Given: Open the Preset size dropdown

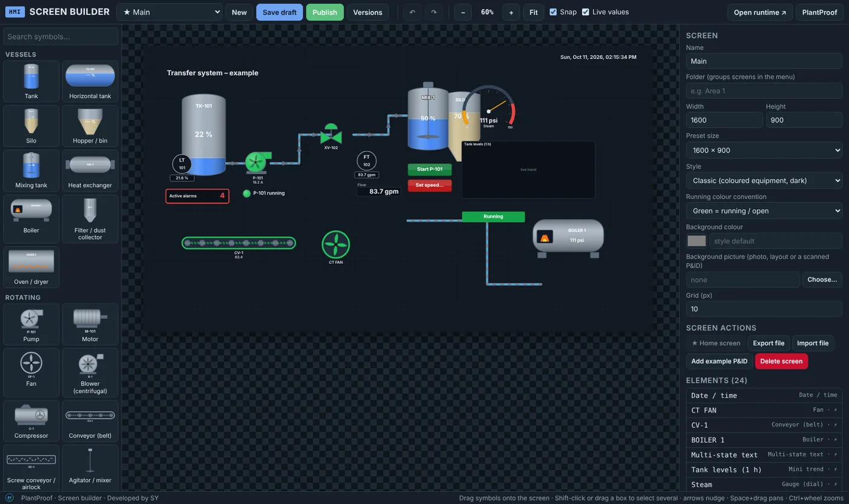Looking at the screenshot, I should [764, 150].
